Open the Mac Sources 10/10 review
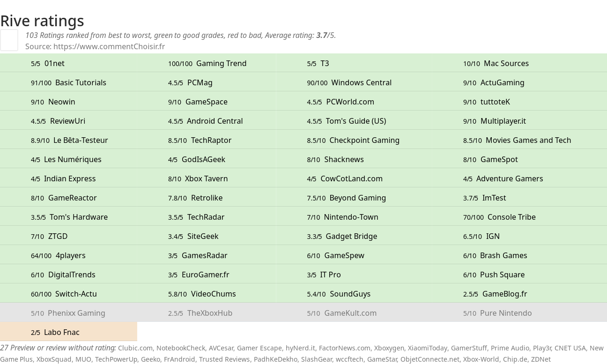Image resolution: width=607 pixels, height=364 pixels. point(496,63)
